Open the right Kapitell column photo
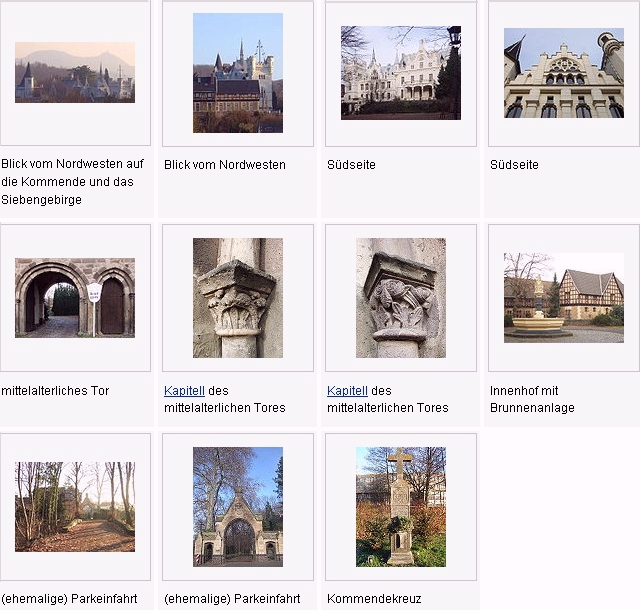Image resolution: width=640 pixels, height=610 pixels. click(400, 297)
